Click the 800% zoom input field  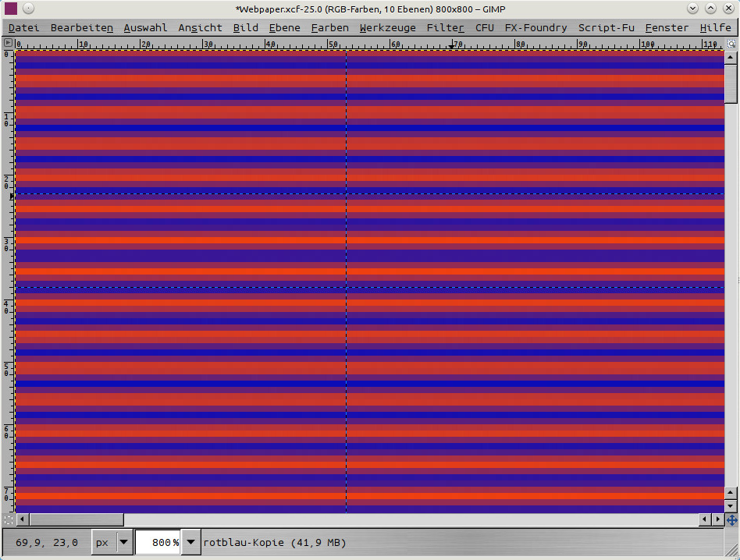pos(158,542)
